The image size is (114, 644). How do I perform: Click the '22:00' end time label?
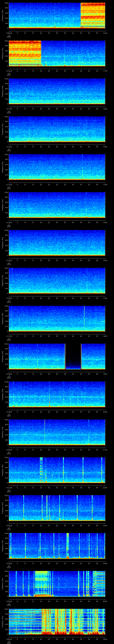pyautogui.click(x=105, y=488)
